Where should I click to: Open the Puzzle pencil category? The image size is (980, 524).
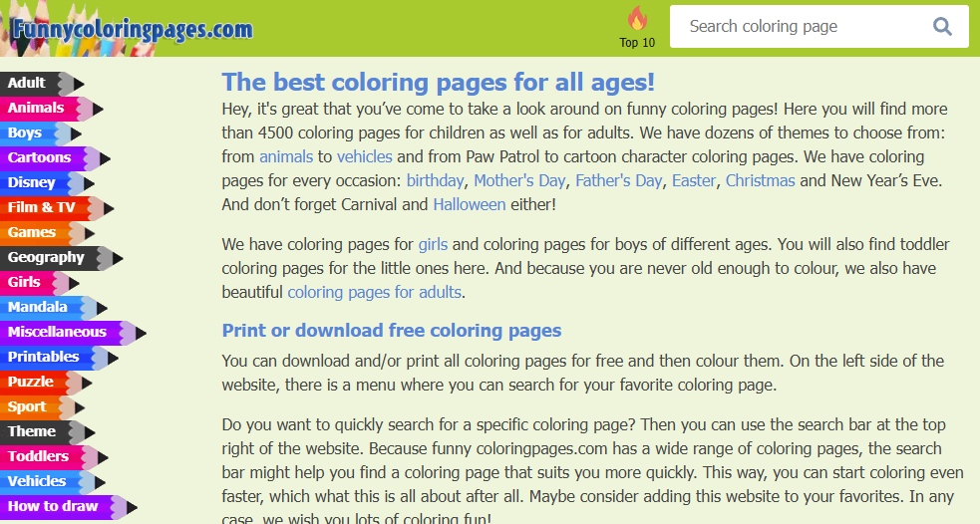click(46, 383)
